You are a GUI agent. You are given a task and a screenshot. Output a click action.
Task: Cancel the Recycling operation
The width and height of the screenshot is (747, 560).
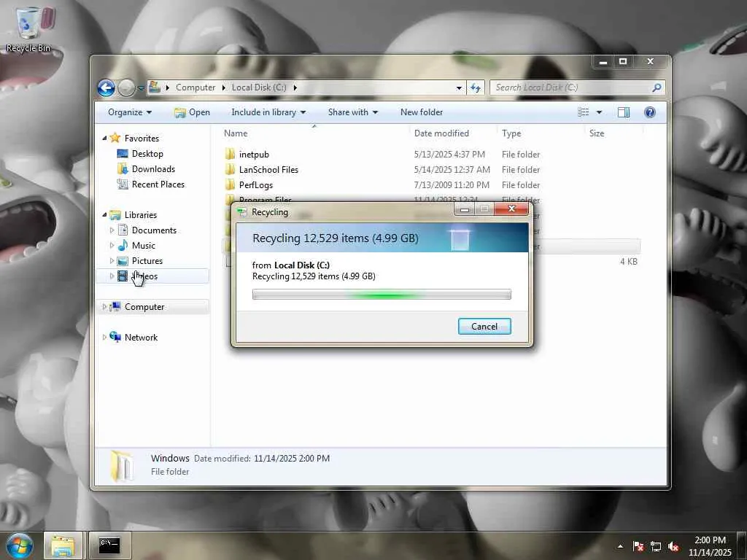pyautogui.click(x=484, y=326)
